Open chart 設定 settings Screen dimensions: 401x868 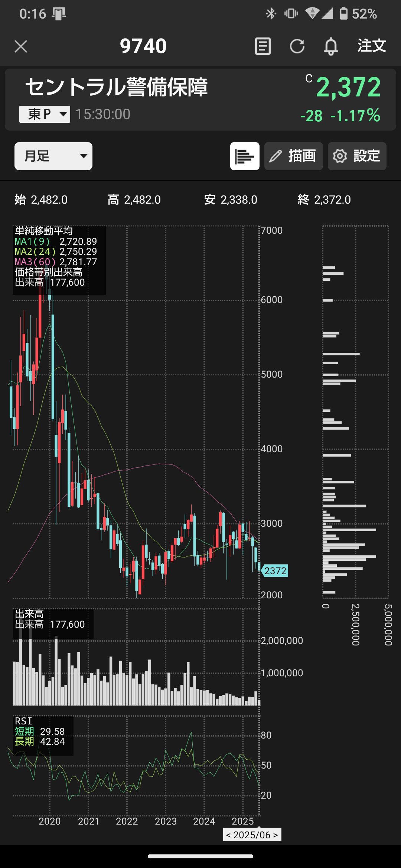pos(357,156)
